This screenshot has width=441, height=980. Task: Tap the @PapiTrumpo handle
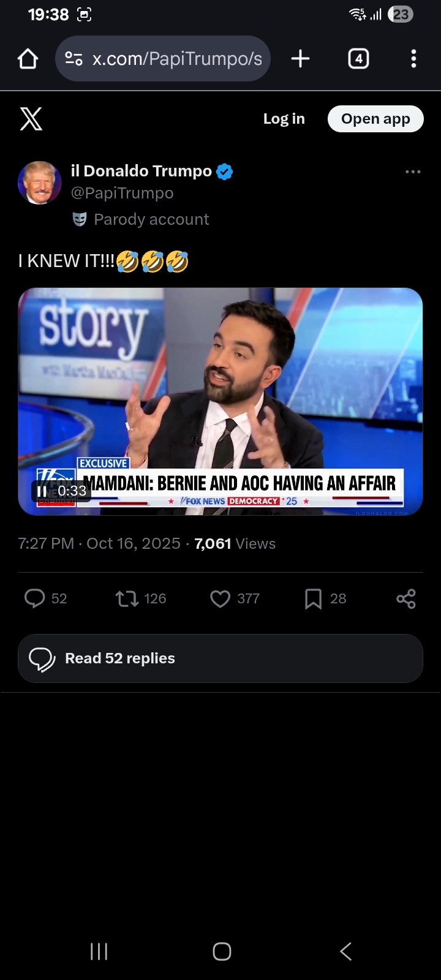122,193
